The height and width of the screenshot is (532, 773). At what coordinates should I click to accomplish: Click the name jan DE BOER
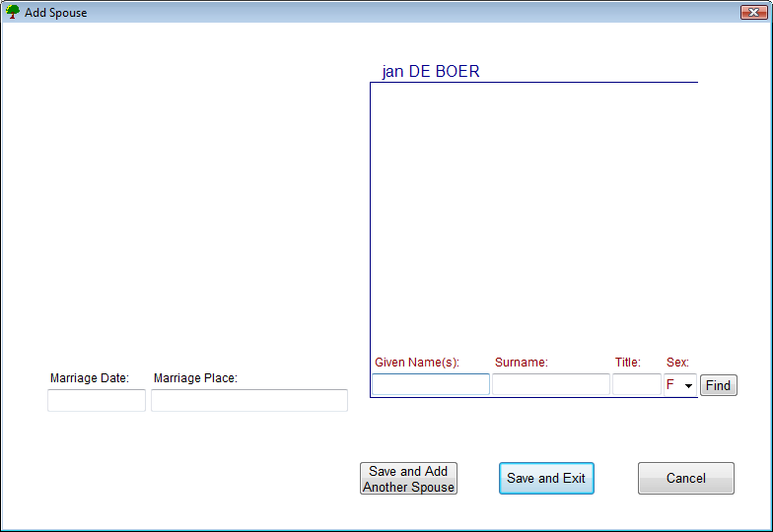[x=430, y=71]
